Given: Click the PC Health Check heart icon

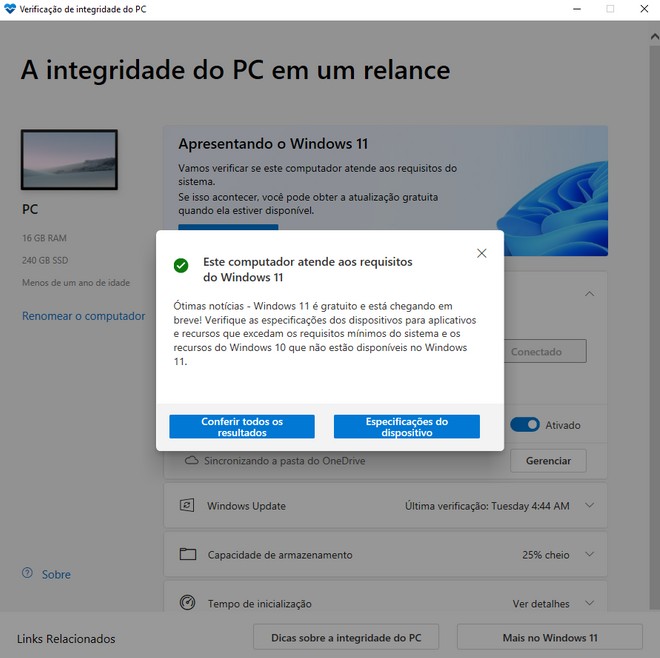Looking at the screenshot, I should click(9, 9).
